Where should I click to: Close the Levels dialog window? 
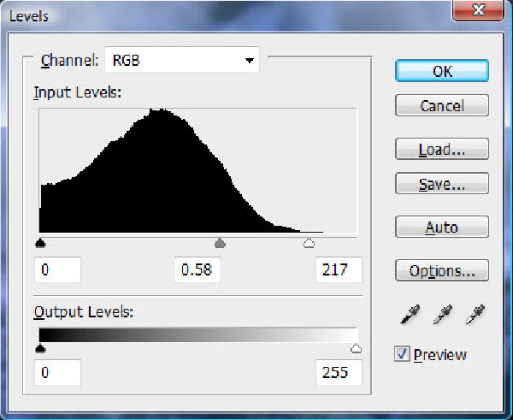point(478,10)
